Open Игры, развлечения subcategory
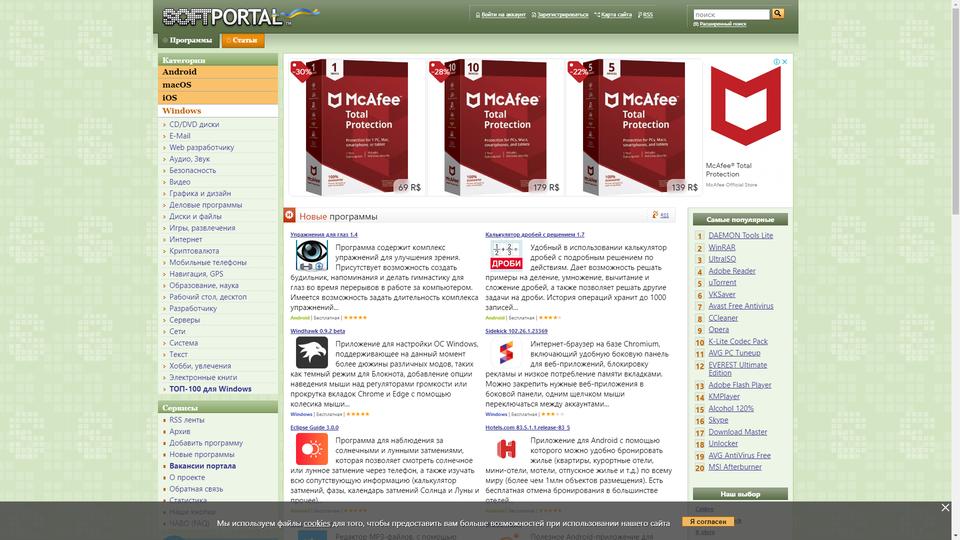This screenshot has width=960, height=540. [202, 228]
